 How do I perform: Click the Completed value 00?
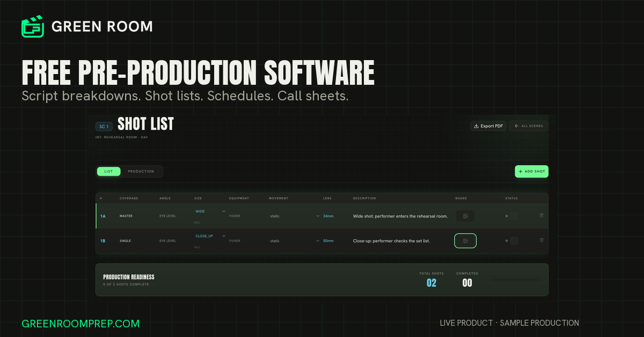(467, 283)
